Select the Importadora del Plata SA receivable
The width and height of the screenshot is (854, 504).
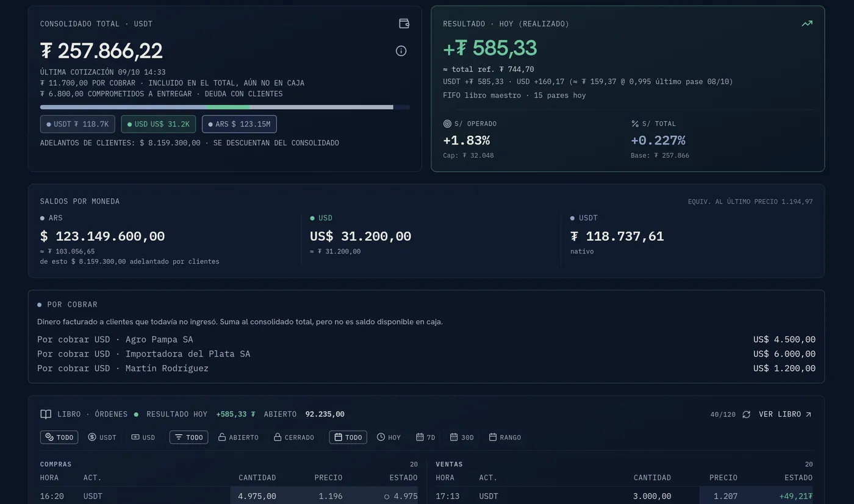(426, 354)
